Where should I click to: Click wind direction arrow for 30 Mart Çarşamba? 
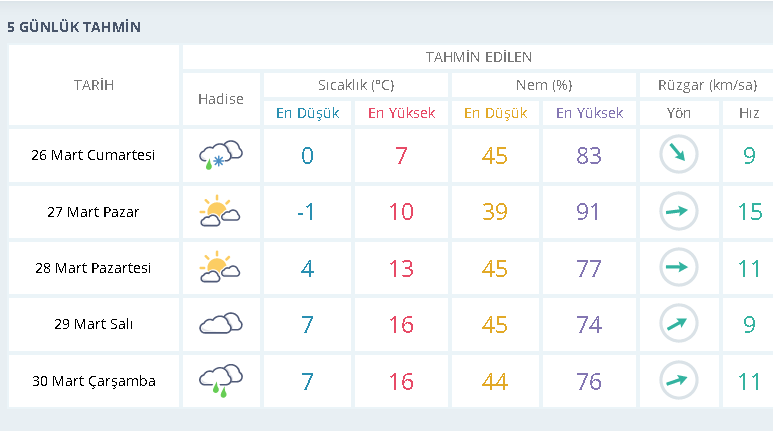tap(679, 380)
